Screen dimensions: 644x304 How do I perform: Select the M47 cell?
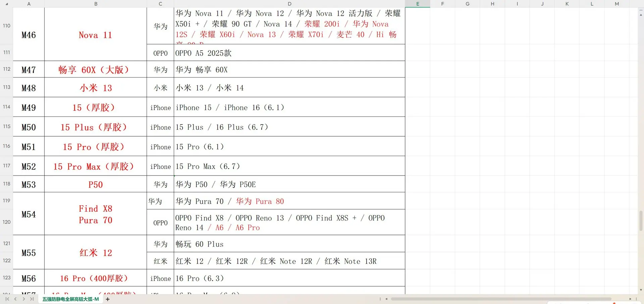click(x=29, y=69)
